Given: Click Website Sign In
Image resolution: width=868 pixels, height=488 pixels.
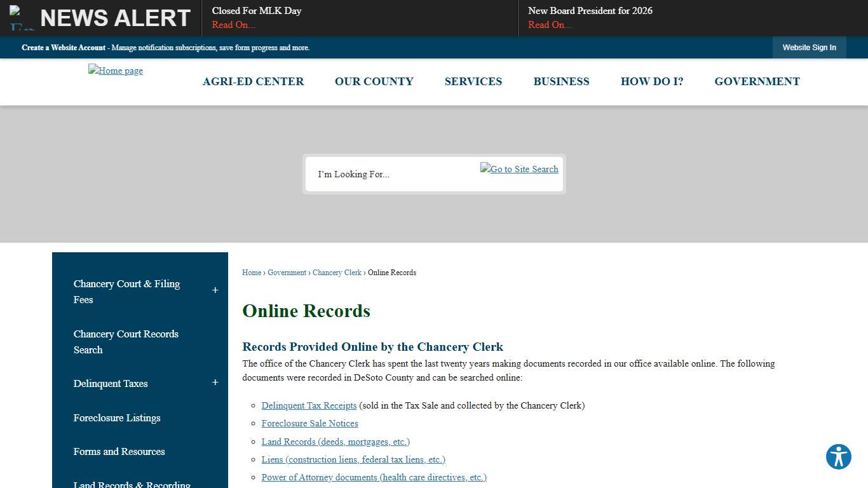Looking at the screenshot, I should tap(809, 47).
